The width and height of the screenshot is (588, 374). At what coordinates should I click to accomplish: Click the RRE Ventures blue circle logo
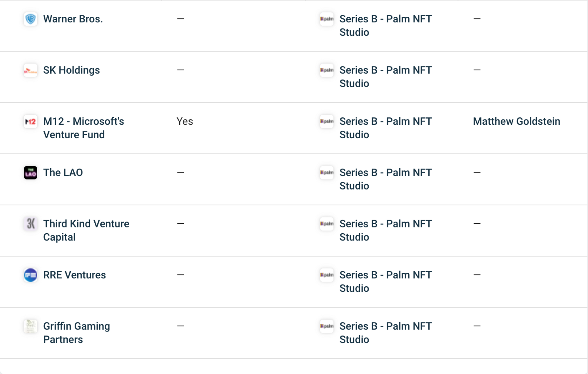[x=30, y=275]
